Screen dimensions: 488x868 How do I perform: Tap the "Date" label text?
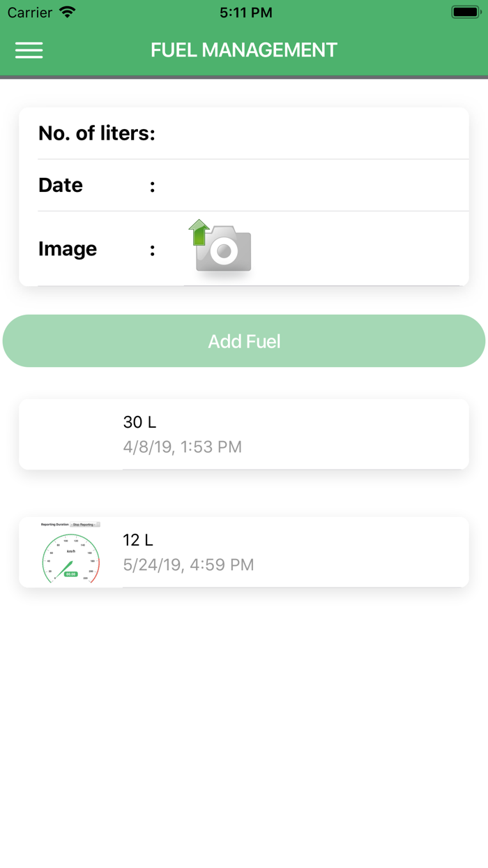61,186
